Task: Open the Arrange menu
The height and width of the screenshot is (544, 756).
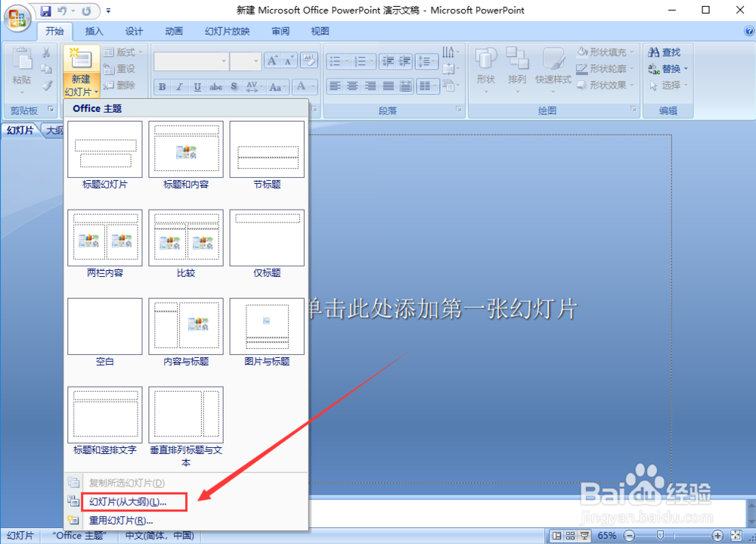Action: 517,70
